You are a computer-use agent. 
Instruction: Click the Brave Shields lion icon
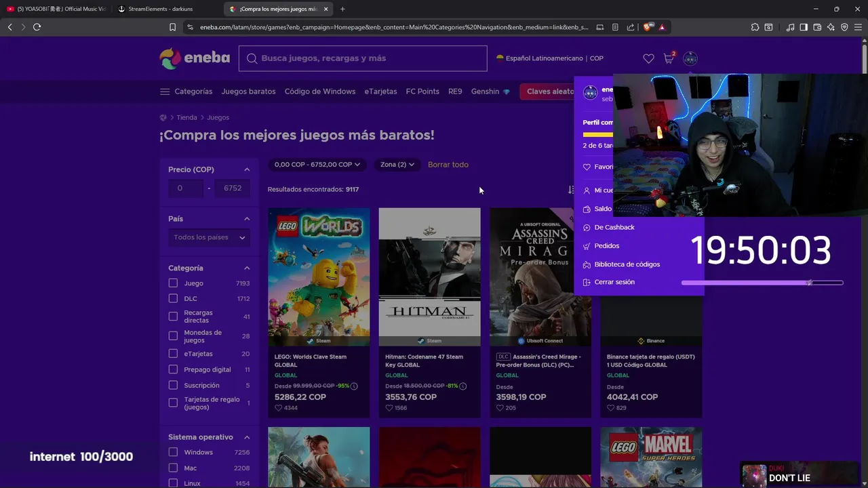coord(648,27)
